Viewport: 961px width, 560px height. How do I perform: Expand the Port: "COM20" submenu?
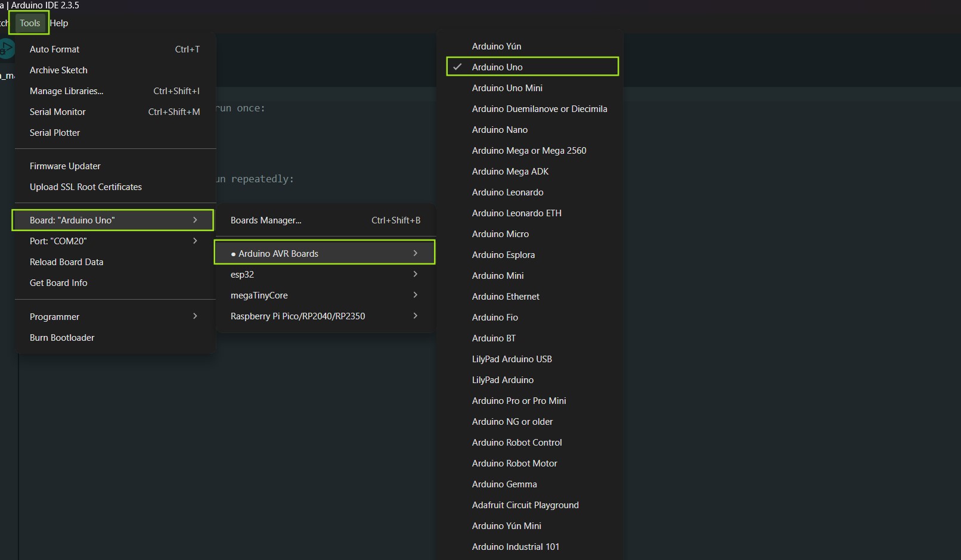pos(114,241)
